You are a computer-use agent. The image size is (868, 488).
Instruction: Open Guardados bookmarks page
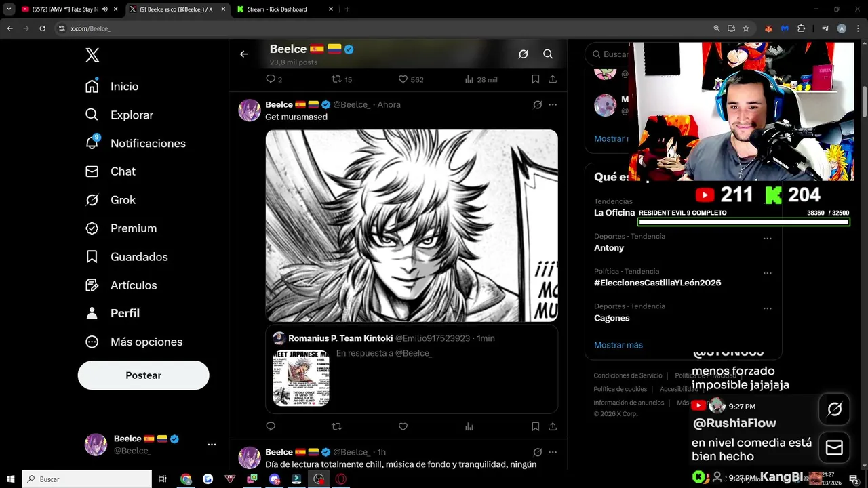click(126, 257)
